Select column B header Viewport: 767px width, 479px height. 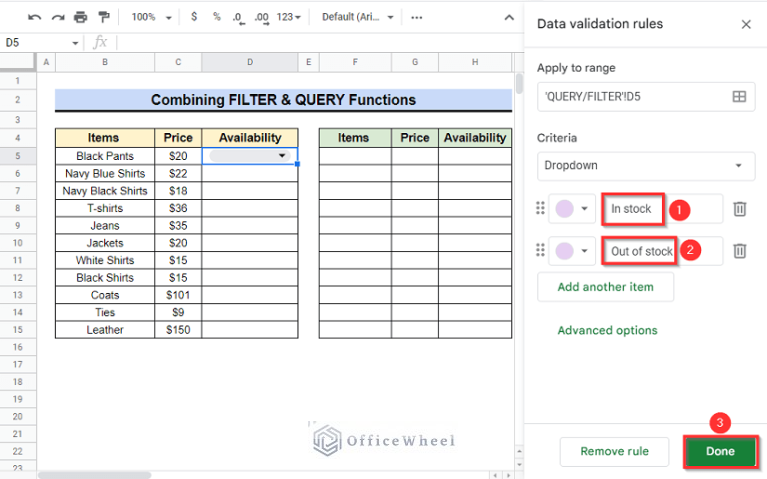click(105, 62)
